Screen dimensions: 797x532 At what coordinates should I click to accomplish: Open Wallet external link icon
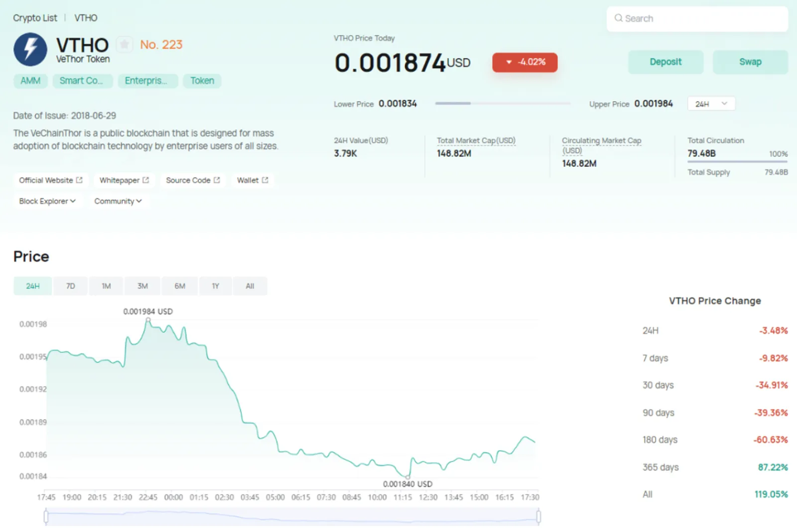click(265, 180)
